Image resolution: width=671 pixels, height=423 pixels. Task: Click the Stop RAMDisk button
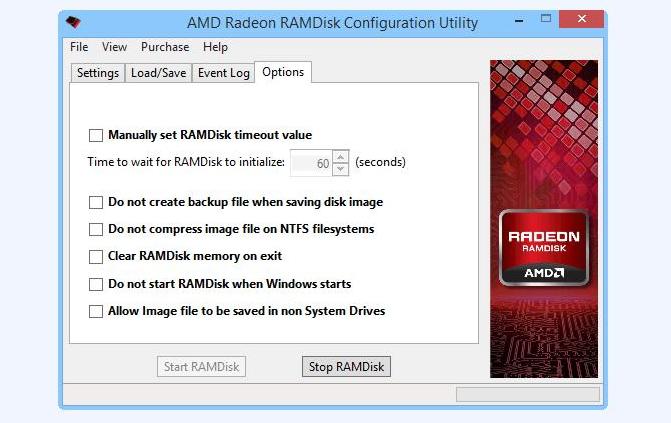[346, 366]
